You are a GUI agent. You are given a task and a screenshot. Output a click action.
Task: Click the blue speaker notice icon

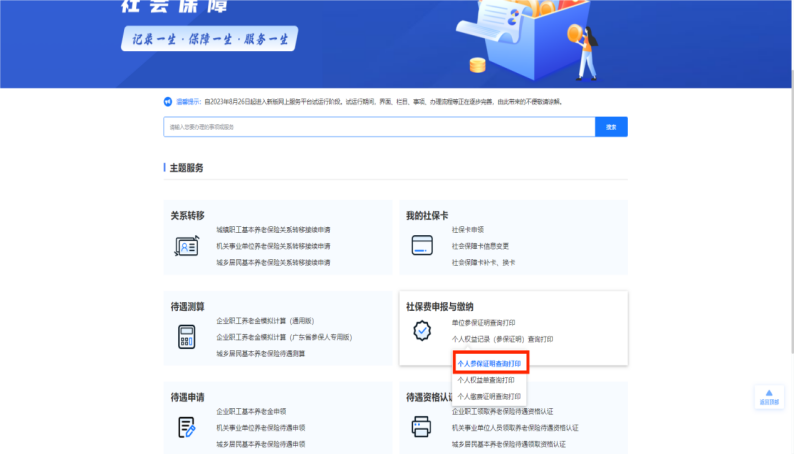168,102
